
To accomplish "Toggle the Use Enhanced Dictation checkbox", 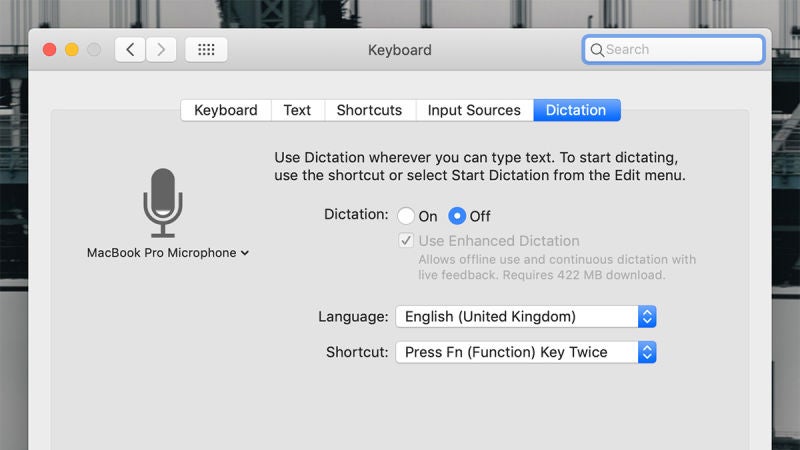I will point(406,241).
